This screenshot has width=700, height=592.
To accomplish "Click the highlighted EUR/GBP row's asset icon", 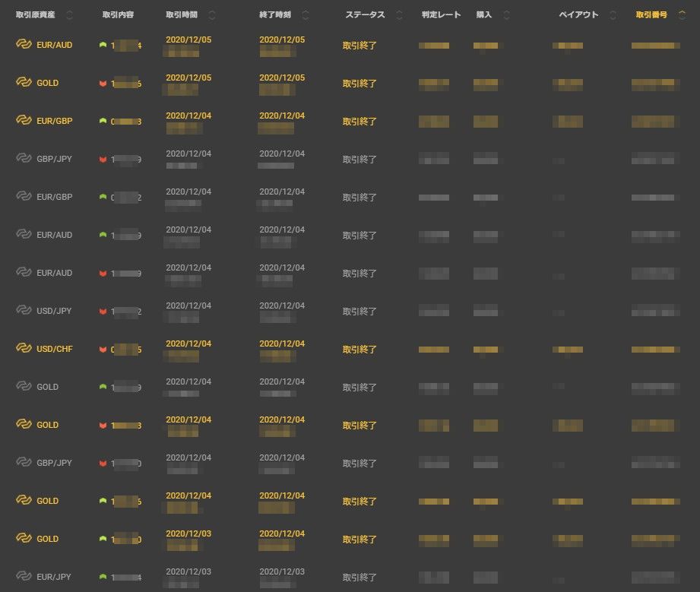I will pyautogui.click(x=24, y=121).
